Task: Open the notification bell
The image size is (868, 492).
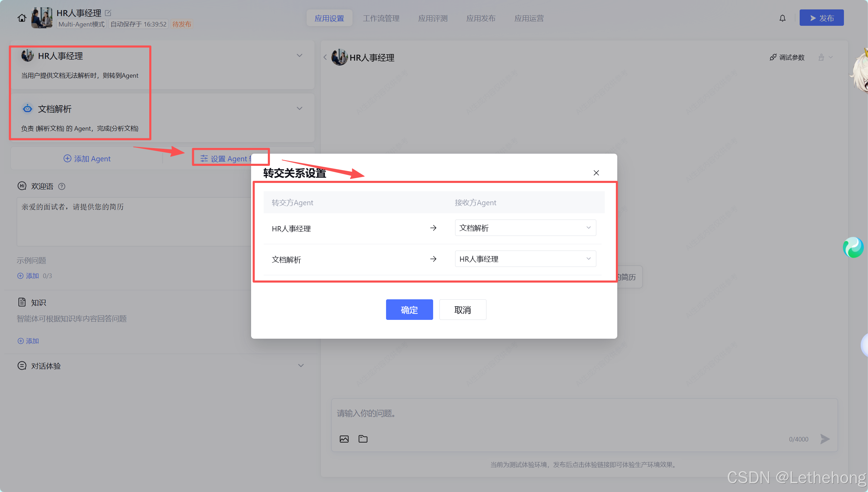Action: coord(783,18)
